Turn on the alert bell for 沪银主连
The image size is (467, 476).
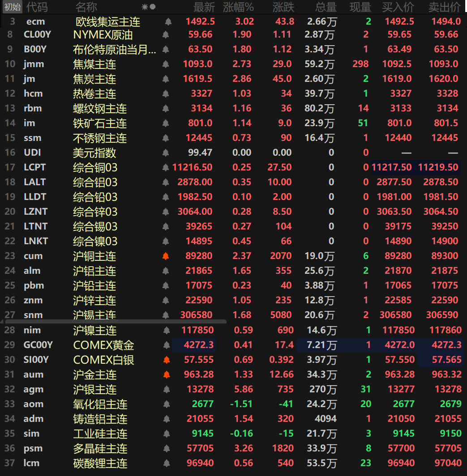click(166, 389)
